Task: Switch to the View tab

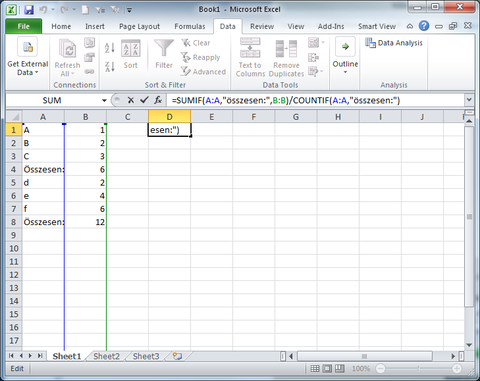Action: click(296, 26)
